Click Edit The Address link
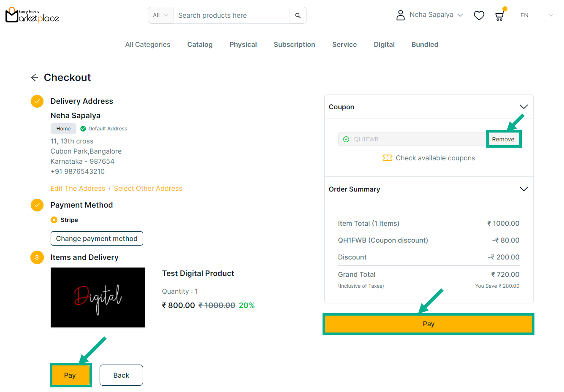Screen dimensions: 564x392 [78, 188]
